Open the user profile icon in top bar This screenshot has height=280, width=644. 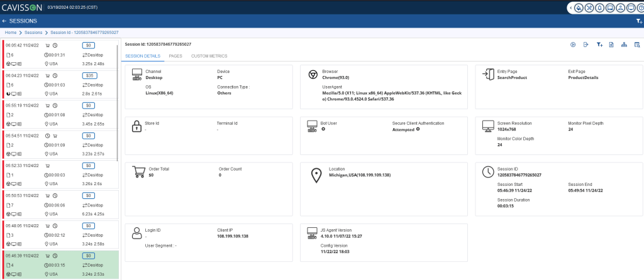coord(619,8)
